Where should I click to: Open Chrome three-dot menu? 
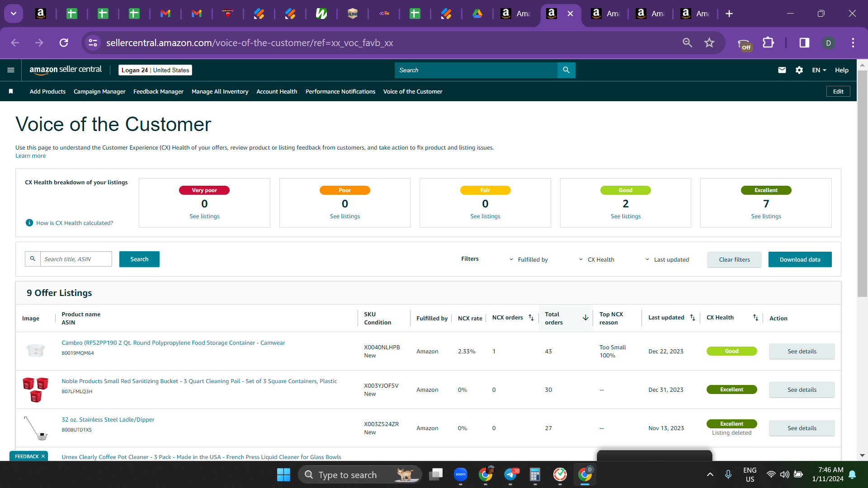(853, 42)
